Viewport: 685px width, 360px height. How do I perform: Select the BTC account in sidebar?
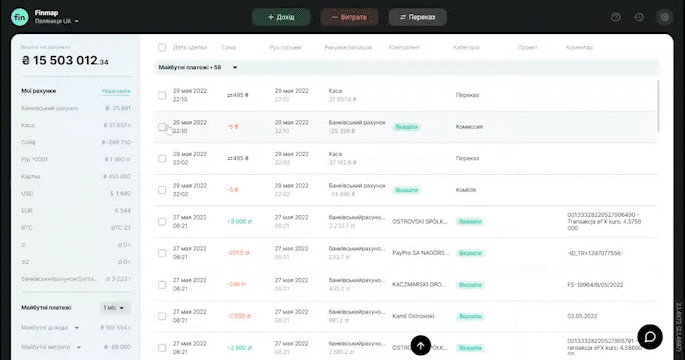76,228
